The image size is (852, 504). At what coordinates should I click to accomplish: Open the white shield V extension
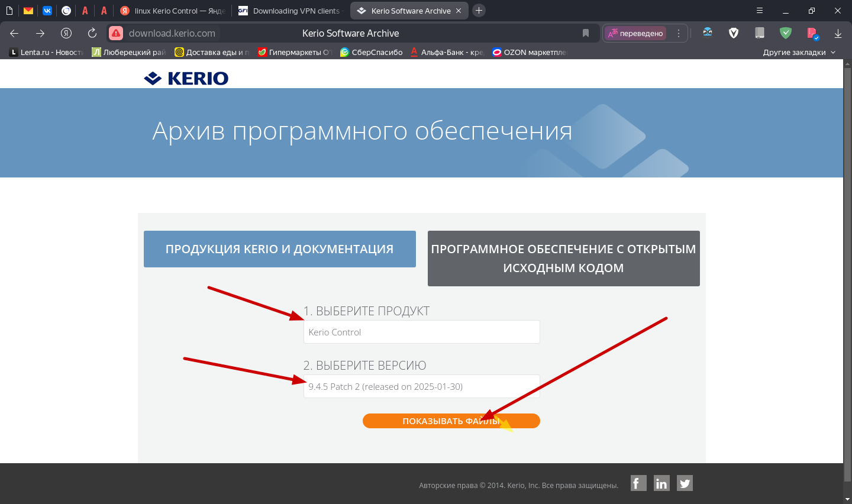[734, 33]
